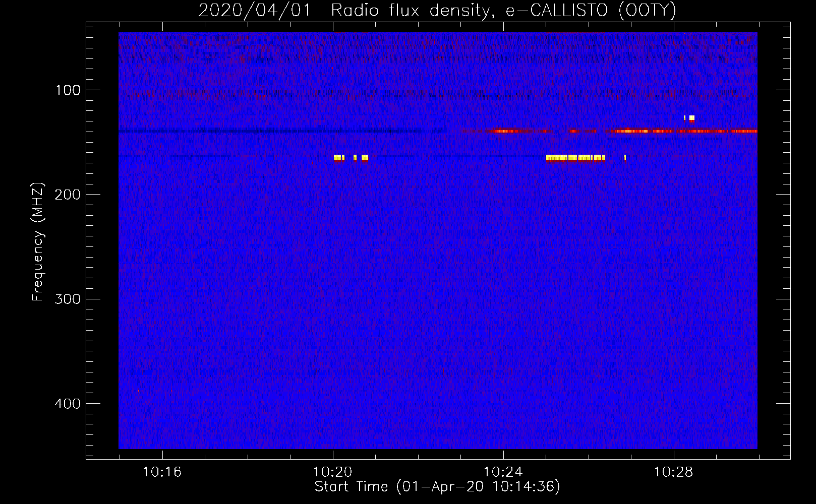
Task: Click the 'Frequency (MHZ)' axis label
Action: (38, 242)
